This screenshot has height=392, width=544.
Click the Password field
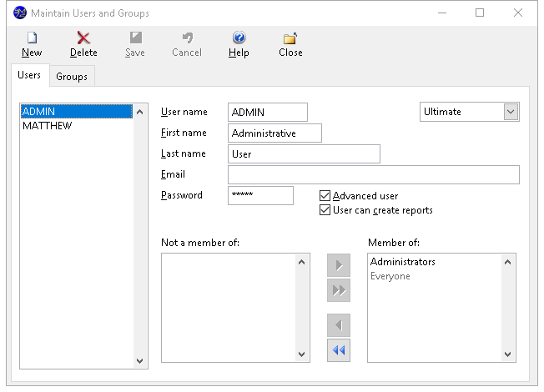260,196
